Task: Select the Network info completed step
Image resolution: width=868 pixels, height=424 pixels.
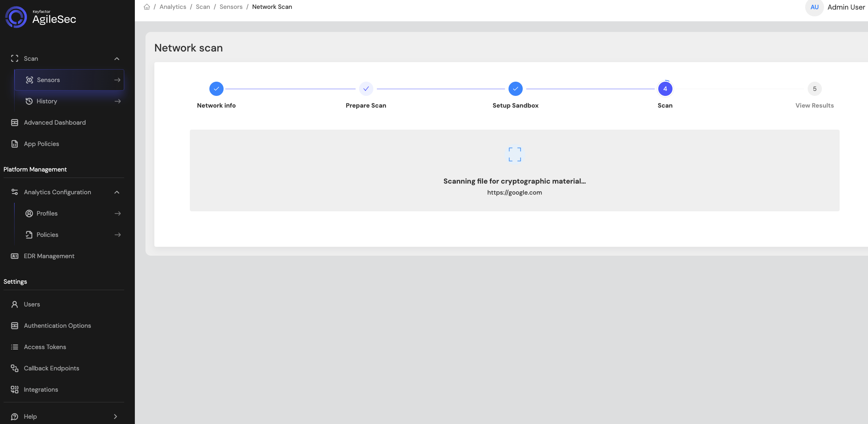Action: tap(216, 89)
